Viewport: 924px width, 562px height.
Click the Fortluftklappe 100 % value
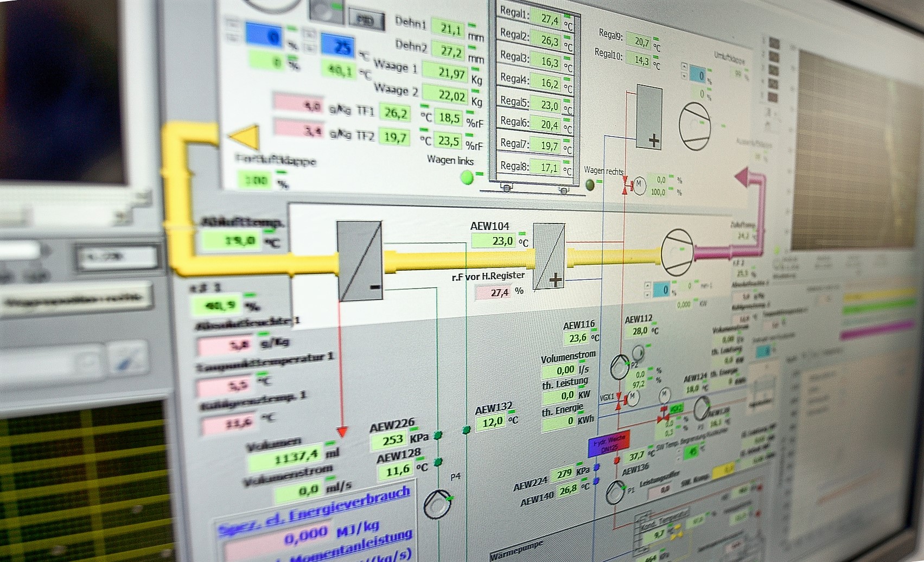pyautogui.click(x=256, y=179)
